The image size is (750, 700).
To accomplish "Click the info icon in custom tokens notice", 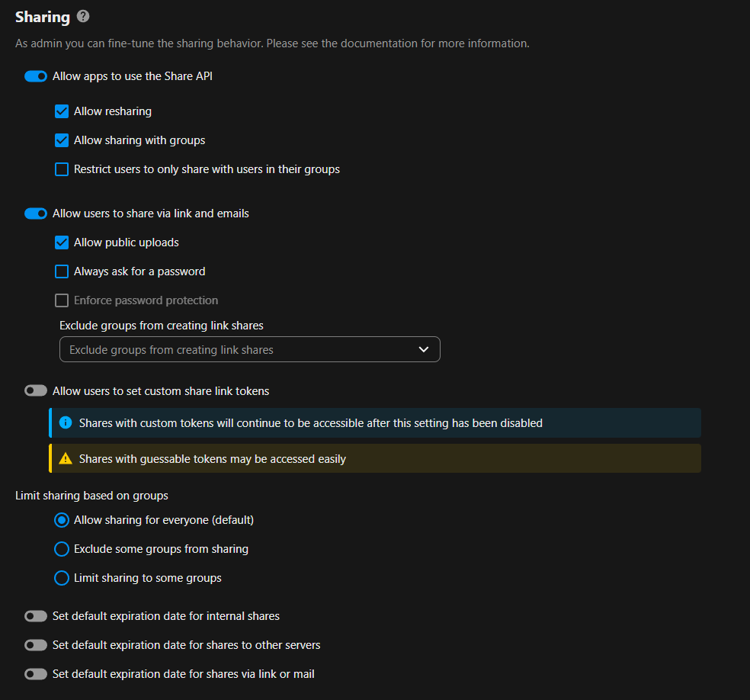I will point(66,422).
